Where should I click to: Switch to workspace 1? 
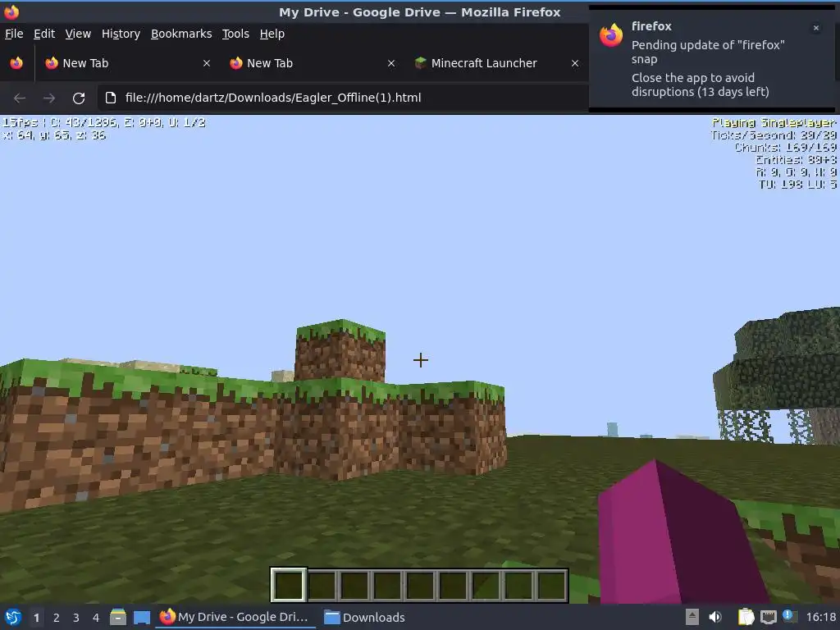36,618
